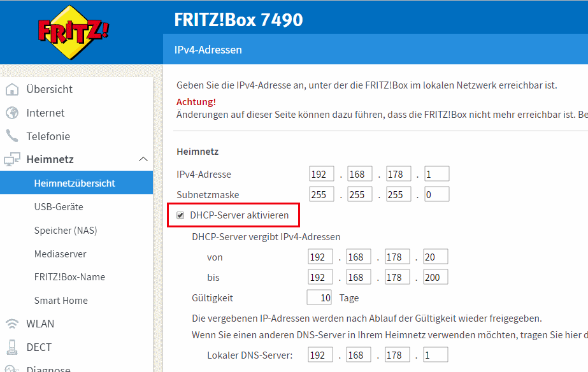Click DHCP 'von' third octet field
588x372 pixels.
point(398,257)
